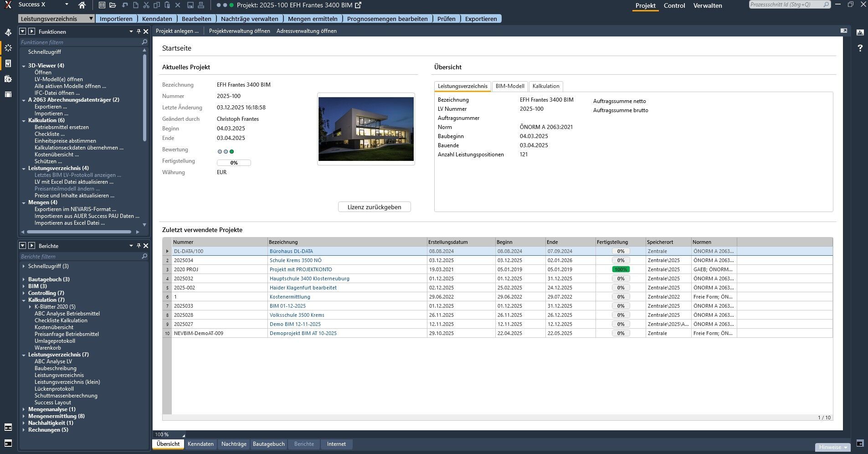Open the Schule Krems 3500 NÖ project link

pyautogui.click(x=295, y=260)
